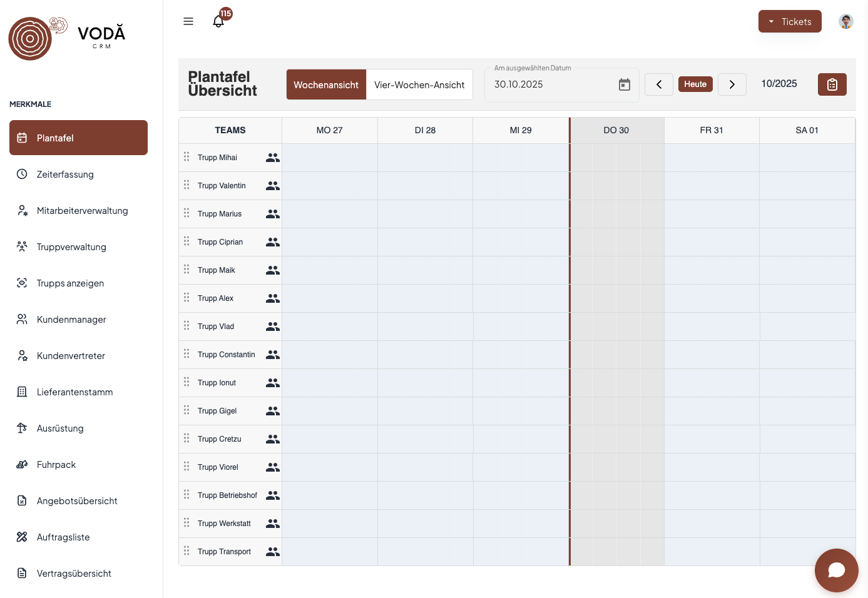Expand the Tickets dropdown button
This screenshot has height=598, width=868.
[790, 21]
